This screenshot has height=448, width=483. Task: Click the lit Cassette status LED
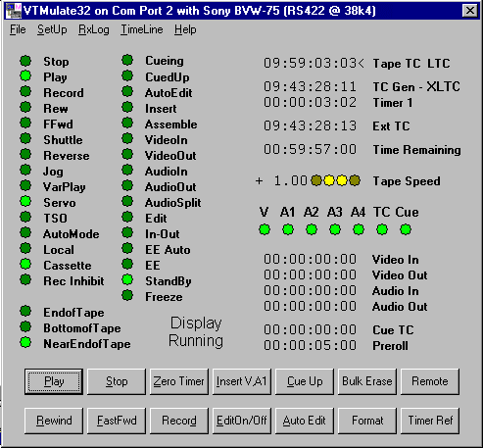(x=25, y=264)
